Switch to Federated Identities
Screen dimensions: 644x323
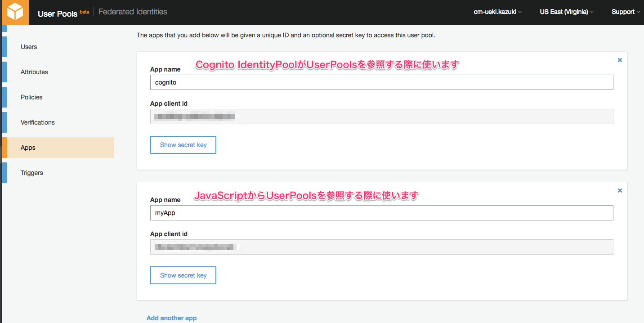(x=133, y=12)
